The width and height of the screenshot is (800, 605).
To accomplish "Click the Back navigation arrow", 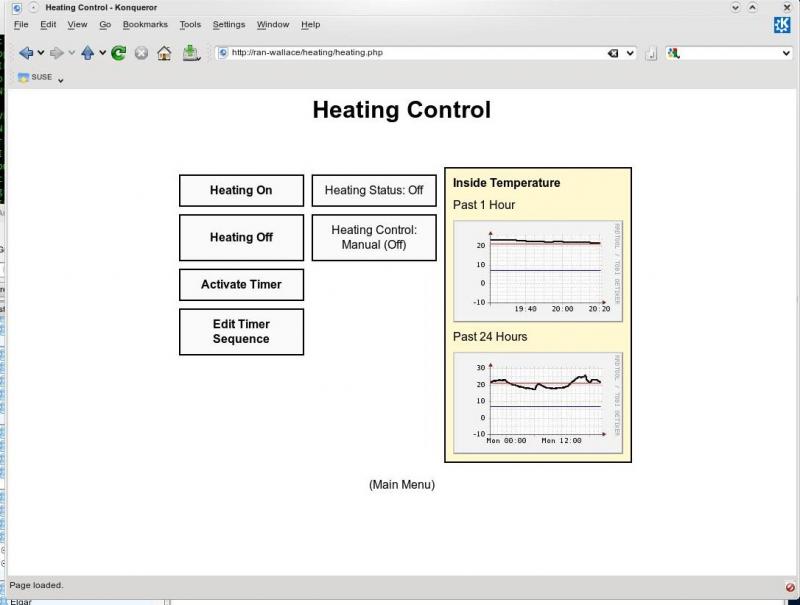I will (25, 53).
